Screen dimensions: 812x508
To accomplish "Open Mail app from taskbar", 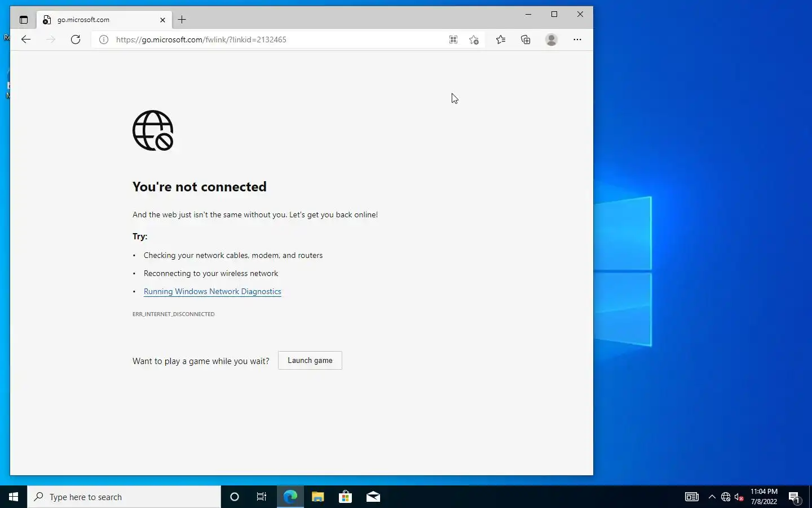I will (x=373, y=497).
